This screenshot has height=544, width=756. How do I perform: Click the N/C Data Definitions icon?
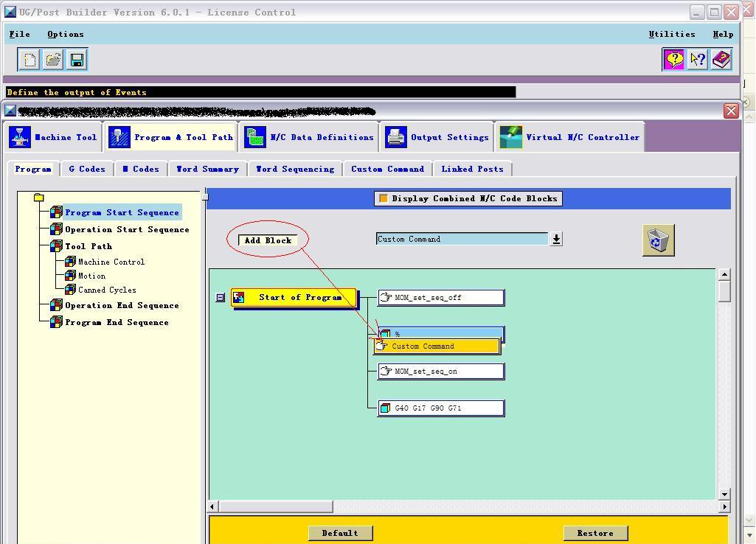(x=255, y=137)
